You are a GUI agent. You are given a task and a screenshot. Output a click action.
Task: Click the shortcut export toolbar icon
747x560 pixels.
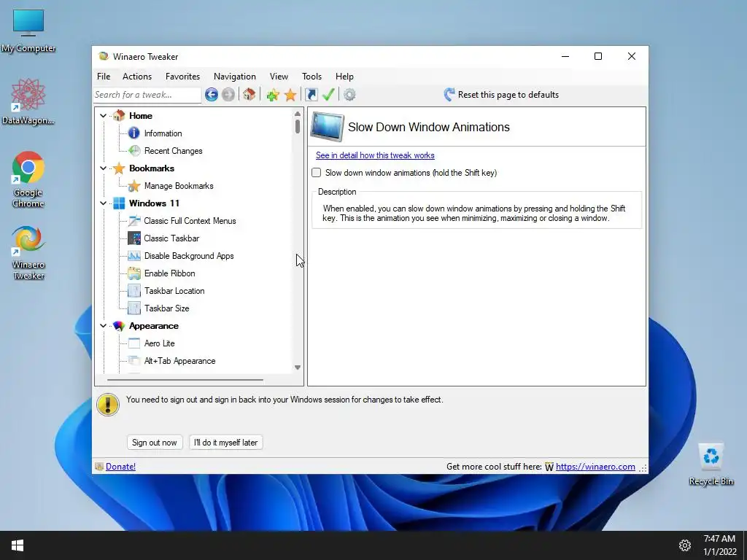click(311, 95)
